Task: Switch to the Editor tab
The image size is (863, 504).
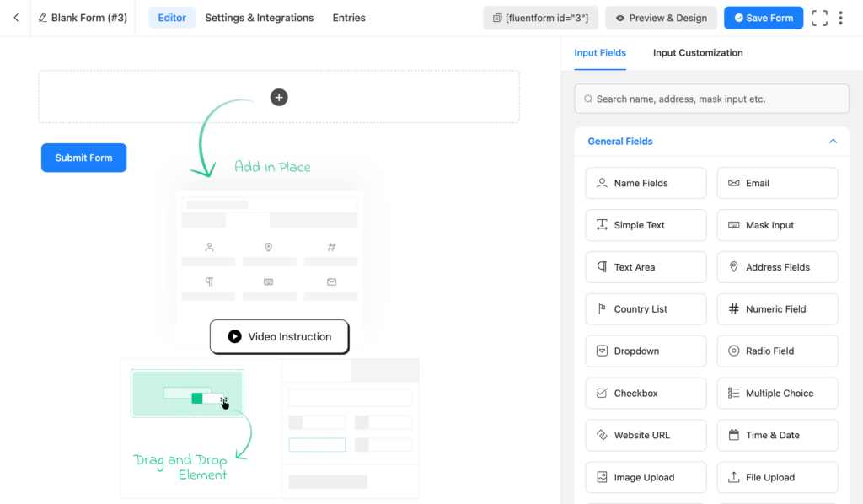Action: [x=172, y=18]
